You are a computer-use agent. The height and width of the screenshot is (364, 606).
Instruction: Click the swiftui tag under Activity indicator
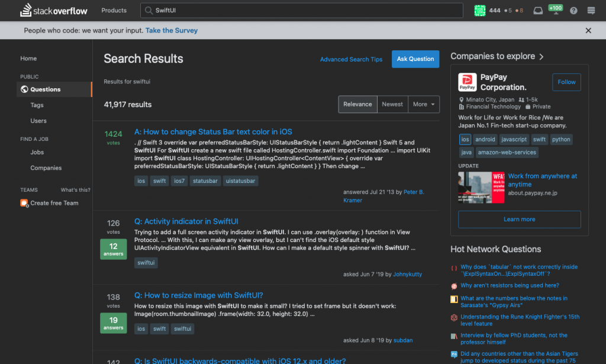[x=146, y=263]
